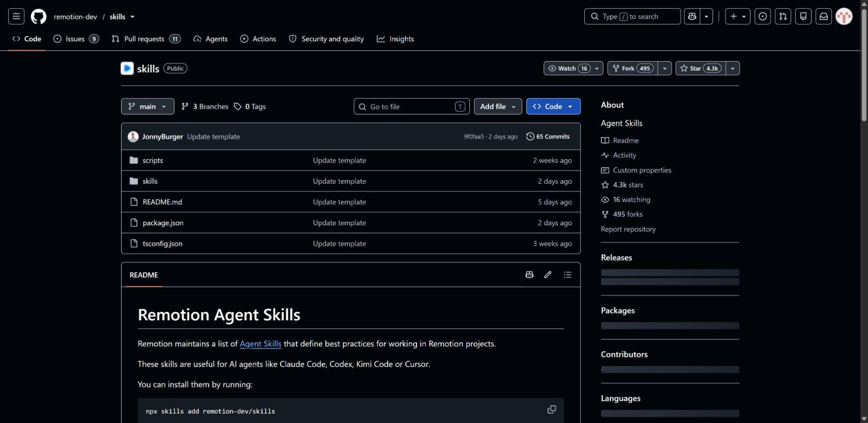This screenshot has width=868, height=423.
Task: Open the JonnyBurger author link
Action: click(162, 137)
